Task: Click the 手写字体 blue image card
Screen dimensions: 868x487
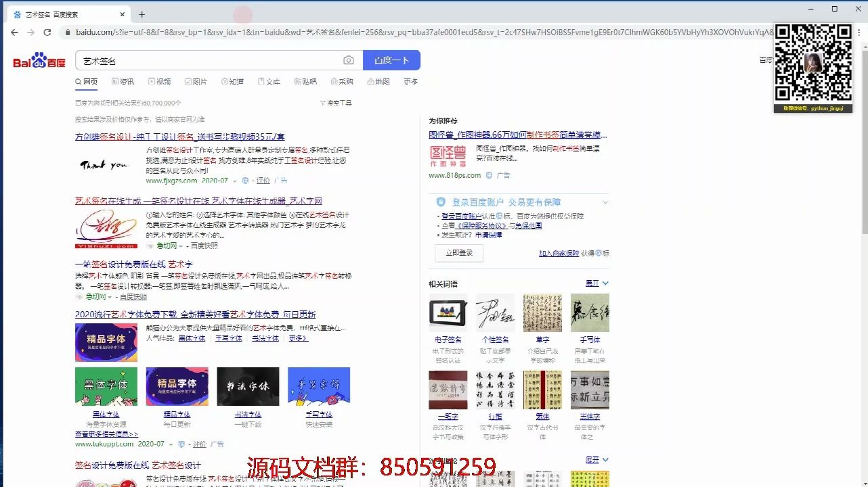Action: 319,386
